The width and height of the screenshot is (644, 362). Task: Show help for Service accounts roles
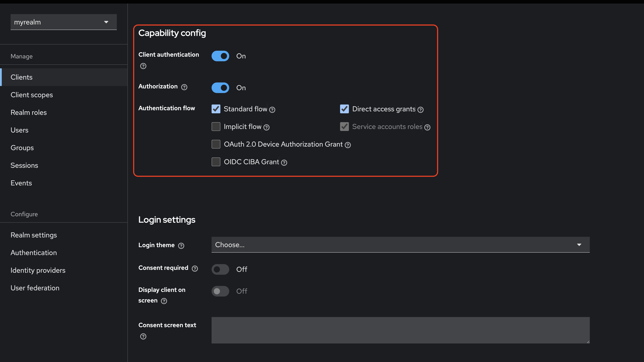point(427,127)
